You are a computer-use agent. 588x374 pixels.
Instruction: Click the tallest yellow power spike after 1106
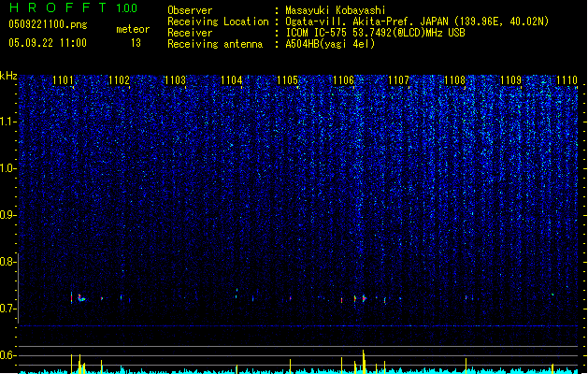pyautogui.click(x=364, y=361)
